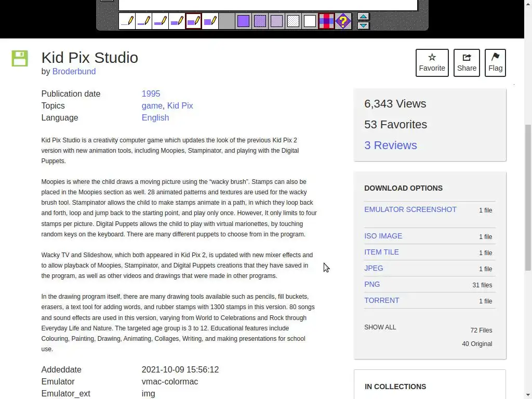The height and width of the screenshot is (399, 532).
Task: Click the '31 files' PNG count
Action: pos(482,285)
